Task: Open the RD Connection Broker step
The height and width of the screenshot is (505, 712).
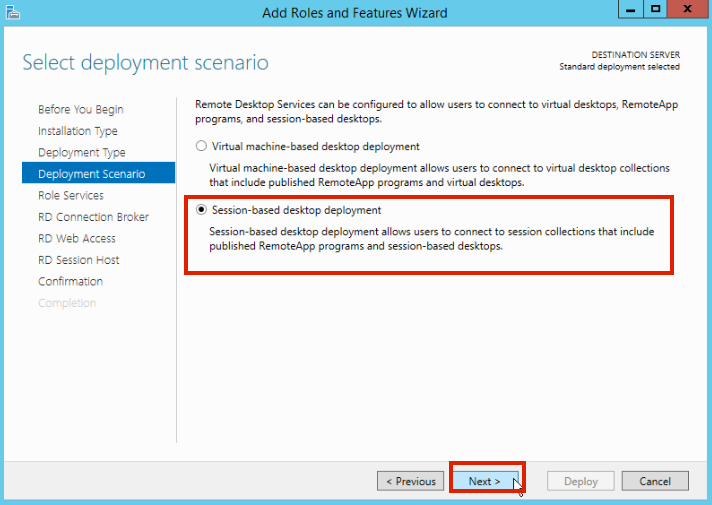Action: [93, 217]
